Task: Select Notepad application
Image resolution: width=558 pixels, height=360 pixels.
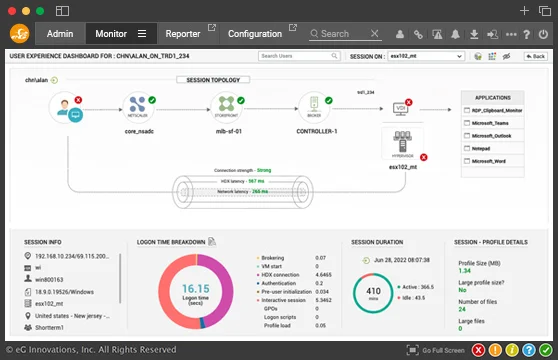Action: [493, 148]
